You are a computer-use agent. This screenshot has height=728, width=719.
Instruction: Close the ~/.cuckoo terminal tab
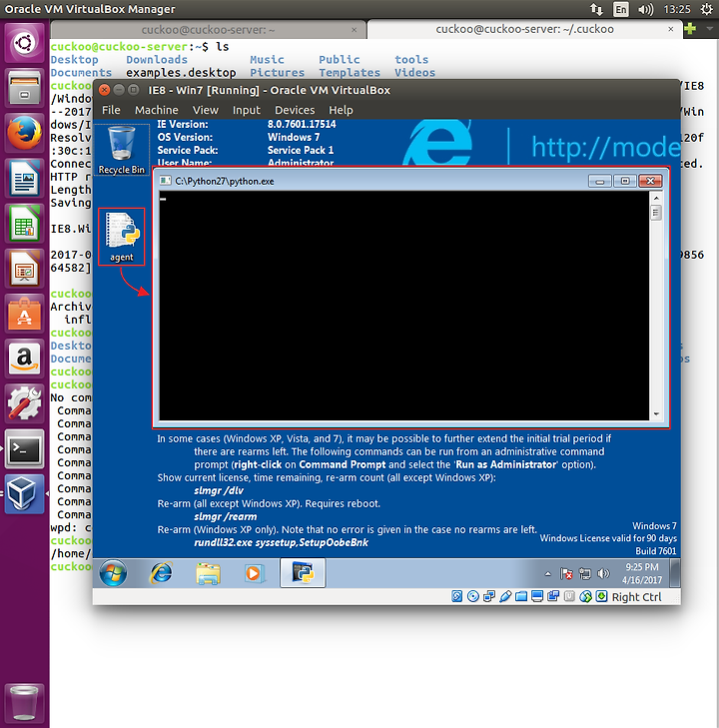pyautogui.click(x=671, y=29)
